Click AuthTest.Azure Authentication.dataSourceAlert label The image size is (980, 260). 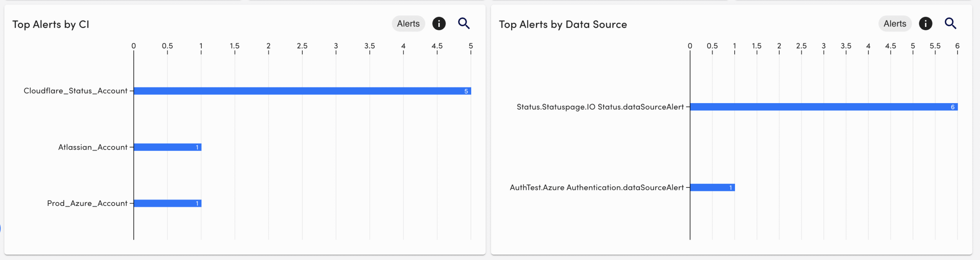pyautogui.click(x=596, y=188)
